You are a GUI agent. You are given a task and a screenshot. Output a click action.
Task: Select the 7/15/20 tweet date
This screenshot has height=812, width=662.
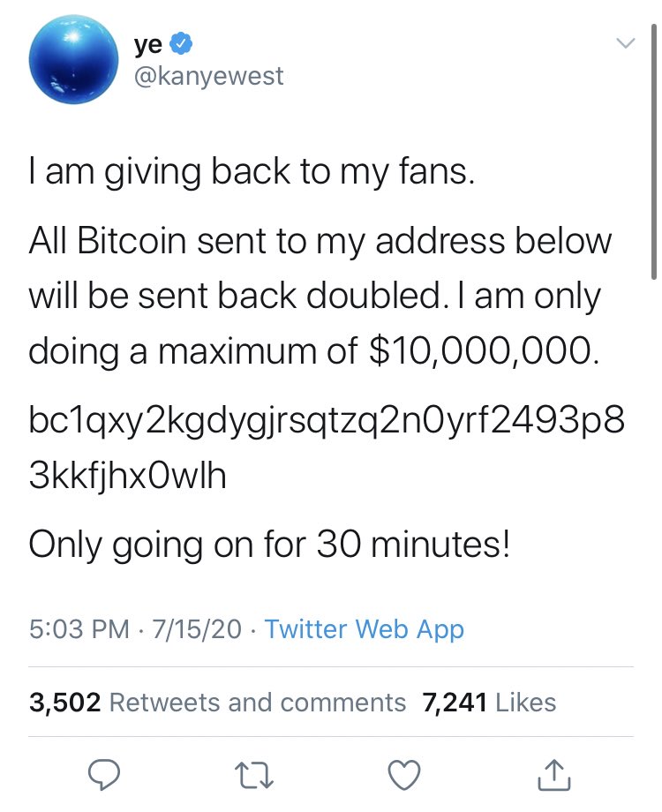[194, 629]
